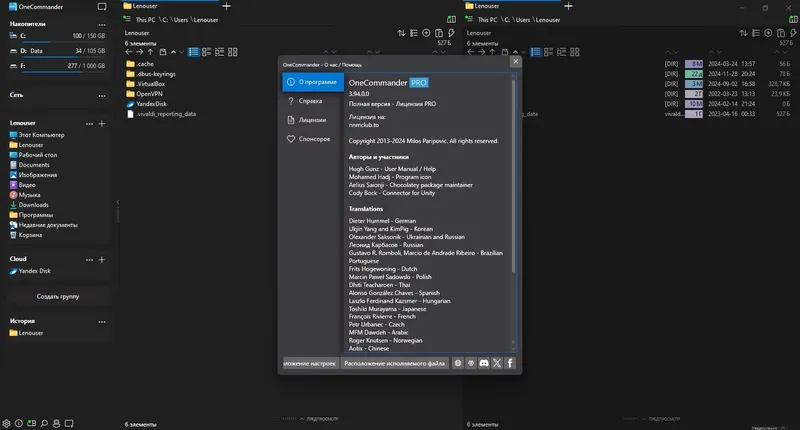
Task: Open the Discord link in About dialog
Action: coord(484,363)
